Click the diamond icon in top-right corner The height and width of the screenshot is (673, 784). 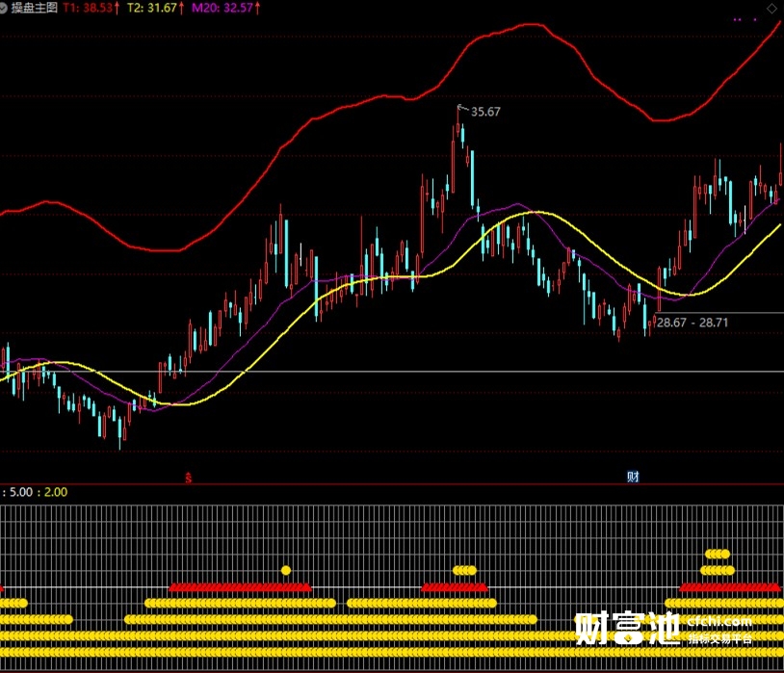(771, 8)
